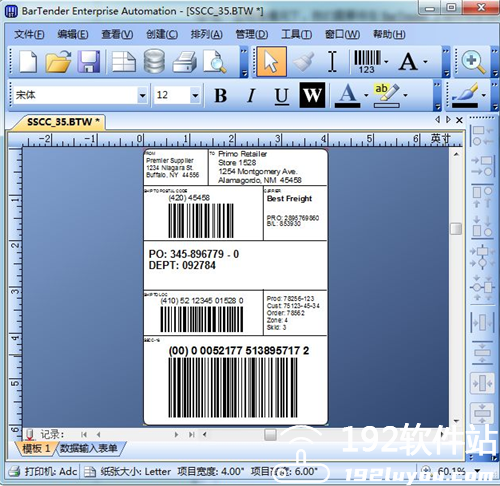
Task: Go to previous record arrow
Action: [98, 434]
